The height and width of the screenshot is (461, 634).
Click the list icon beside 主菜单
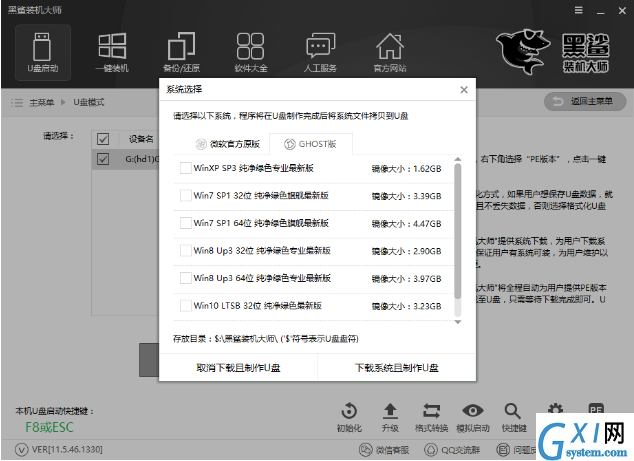point(17,103)
